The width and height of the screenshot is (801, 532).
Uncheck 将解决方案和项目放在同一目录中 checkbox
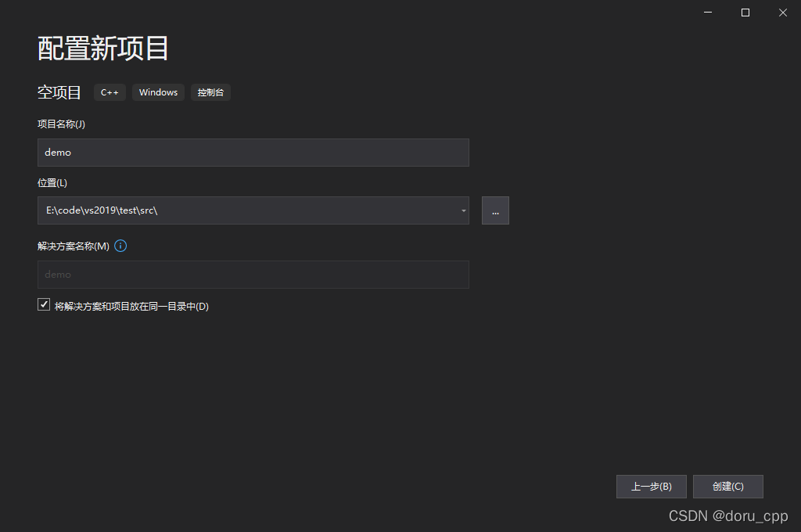(44, 304)
